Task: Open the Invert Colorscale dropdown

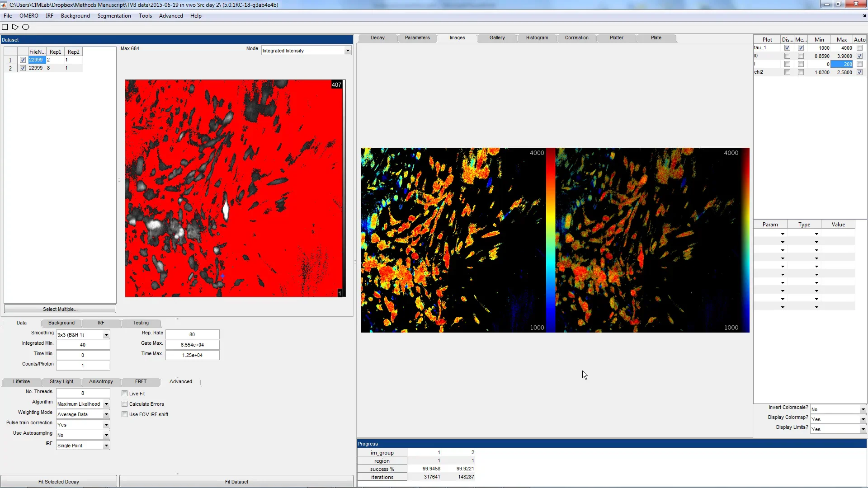Action: point(862,409)
